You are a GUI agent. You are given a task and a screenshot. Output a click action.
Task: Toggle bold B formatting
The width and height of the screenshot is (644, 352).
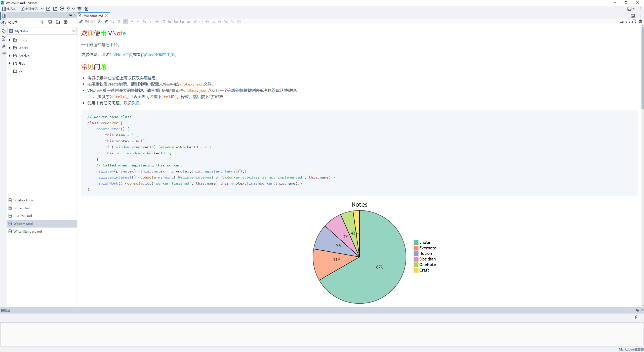[144, 21]
